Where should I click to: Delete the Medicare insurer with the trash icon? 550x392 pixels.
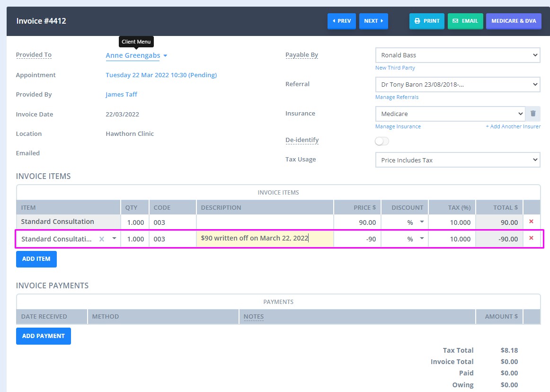click(533, 114)
